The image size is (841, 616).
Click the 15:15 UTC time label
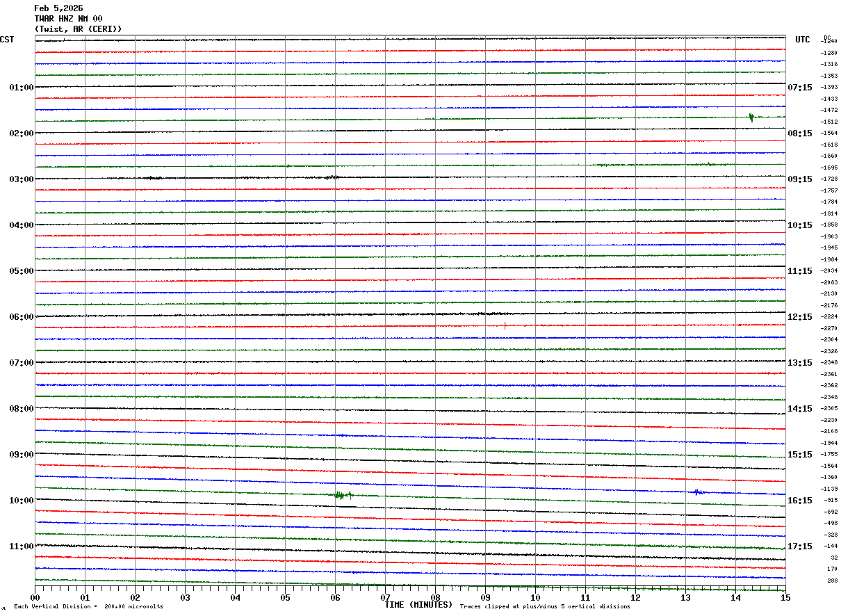tap(800, 455)
